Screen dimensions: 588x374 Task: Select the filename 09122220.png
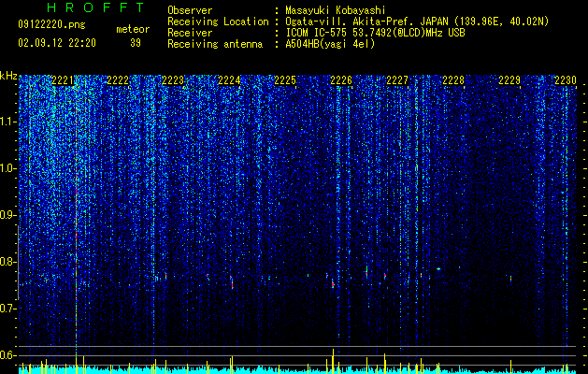click(51, 25)
